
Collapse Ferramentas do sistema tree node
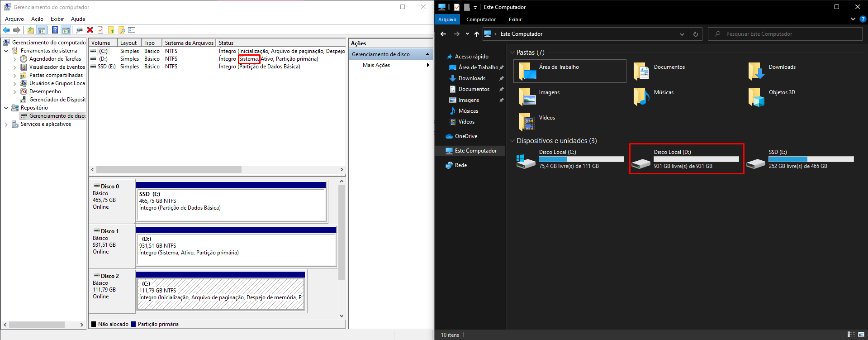pos(6,51)
